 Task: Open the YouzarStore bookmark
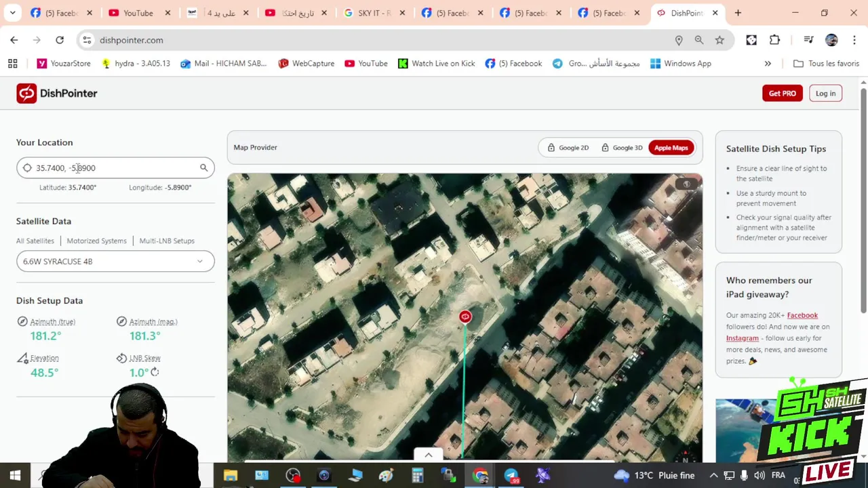[x=64, y=64]
